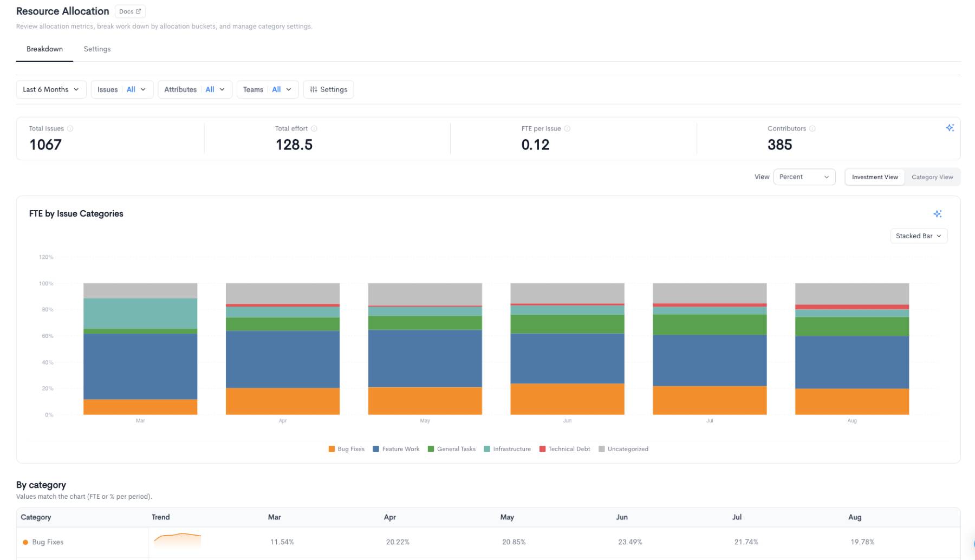Switch to Category View
Image resolution: width=975 pixels, height=560 pixels.
932,177
